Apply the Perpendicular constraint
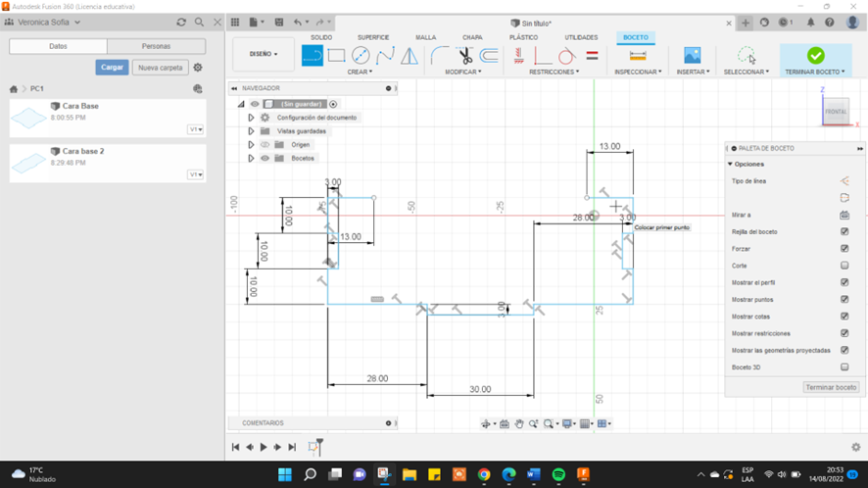 [543, 56]
